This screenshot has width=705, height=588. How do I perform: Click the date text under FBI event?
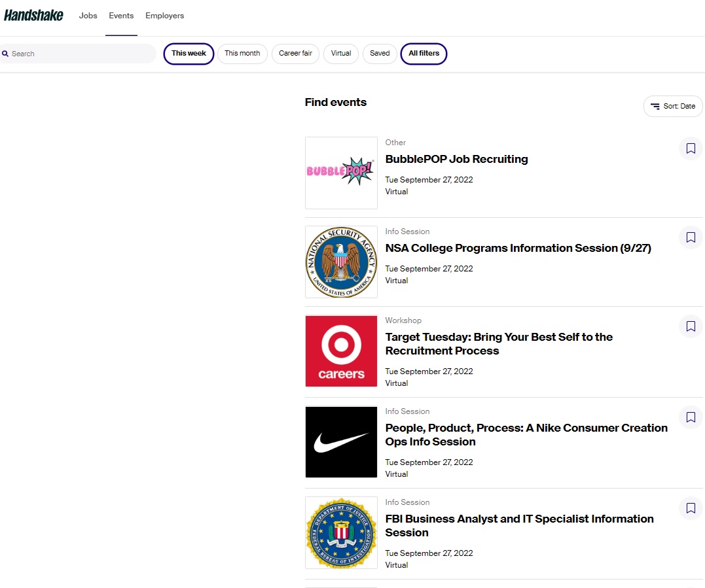(x=429, y=553)
